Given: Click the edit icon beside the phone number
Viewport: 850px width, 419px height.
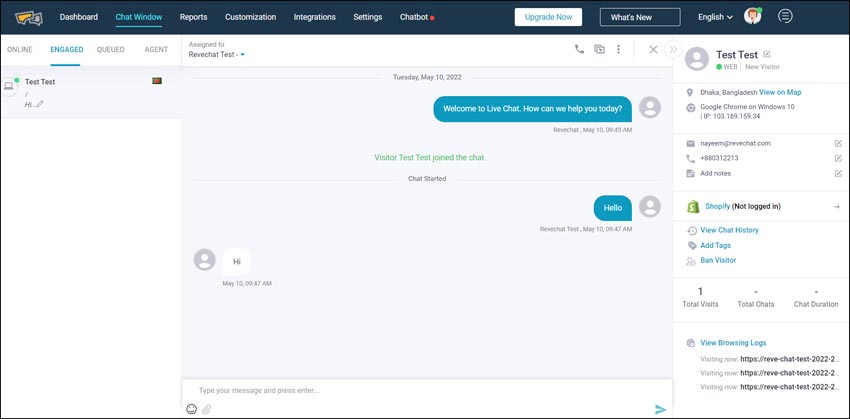Looking at the screenshot, I should tap(837, 158).
